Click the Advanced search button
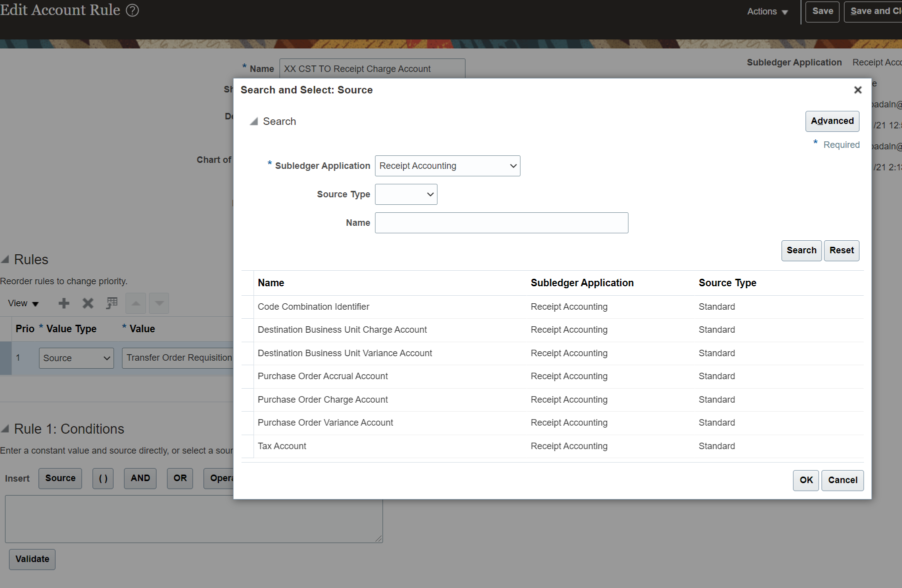This screenshot has height=588, width=902. [831, 121]
